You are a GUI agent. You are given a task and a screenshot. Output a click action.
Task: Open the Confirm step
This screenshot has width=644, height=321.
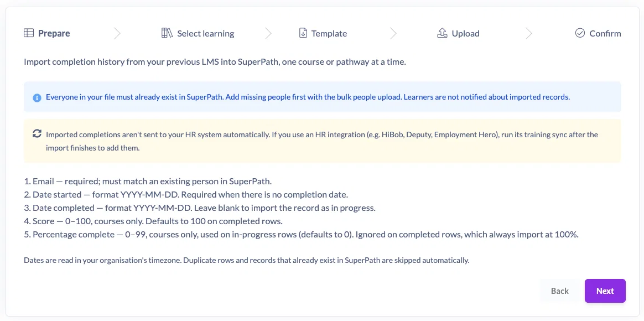tap(598, 33)
